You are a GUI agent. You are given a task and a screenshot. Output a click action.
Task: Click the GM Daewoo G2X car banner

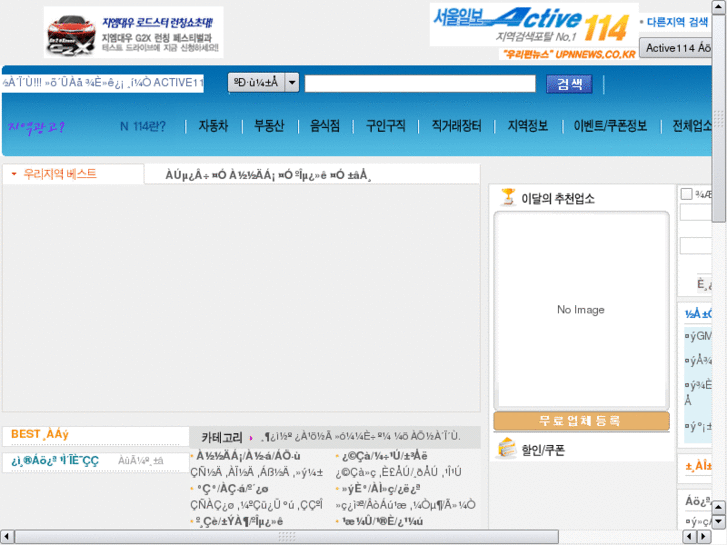click(134, 32)
